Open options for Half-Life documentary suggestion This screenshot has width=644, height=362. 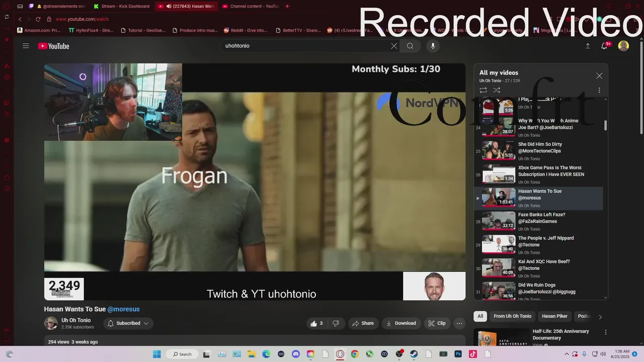point(606,332)
